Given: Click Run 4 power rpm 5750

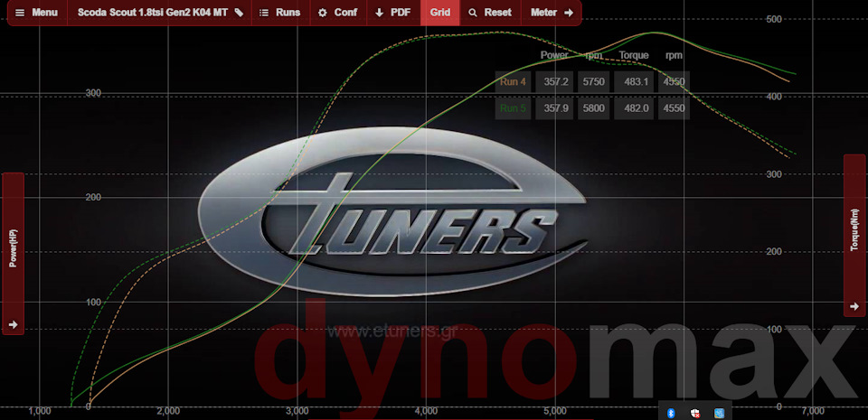Looking at the screenshot, I should pyautogui.click(x=593, y=82).
